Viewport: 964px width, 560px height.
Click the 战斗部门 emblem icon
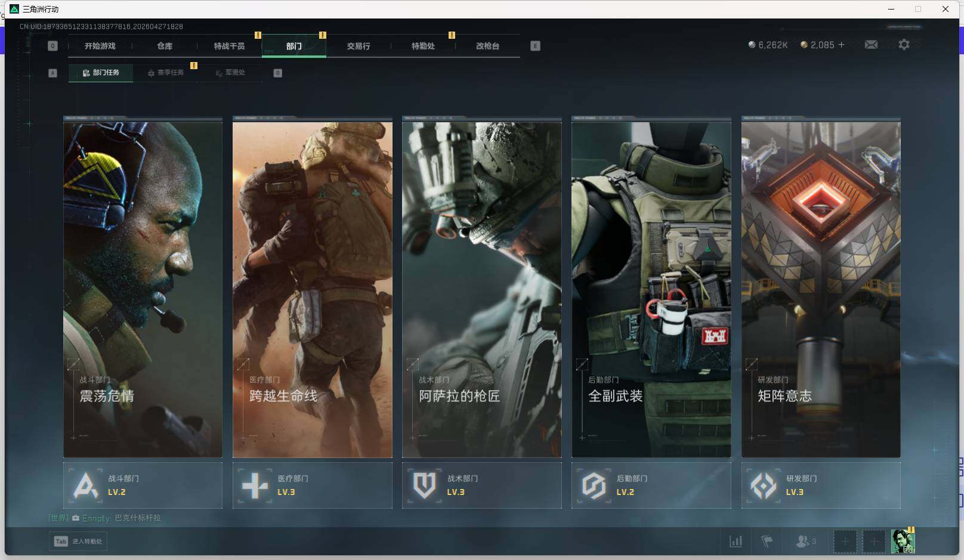(x=85, y=485)
